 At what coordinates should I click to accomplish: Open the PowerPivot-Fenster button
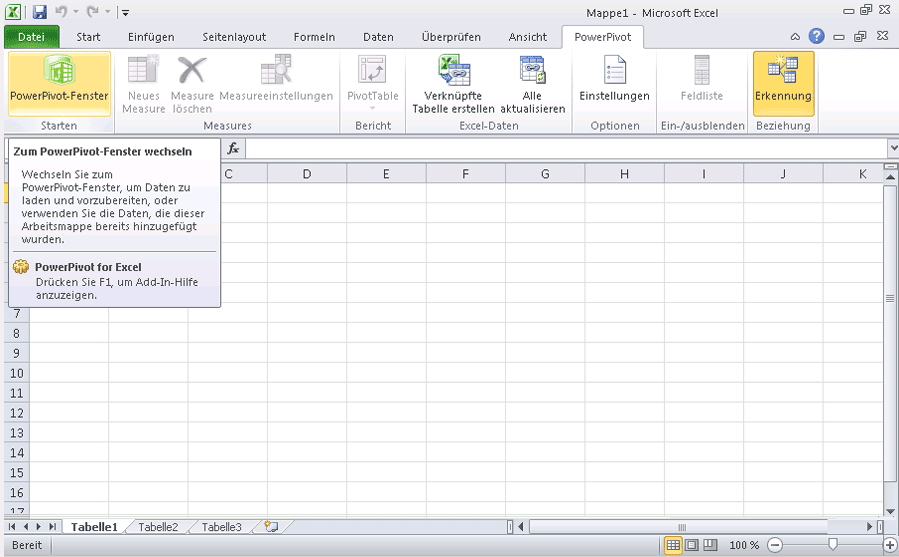(60, 84)
